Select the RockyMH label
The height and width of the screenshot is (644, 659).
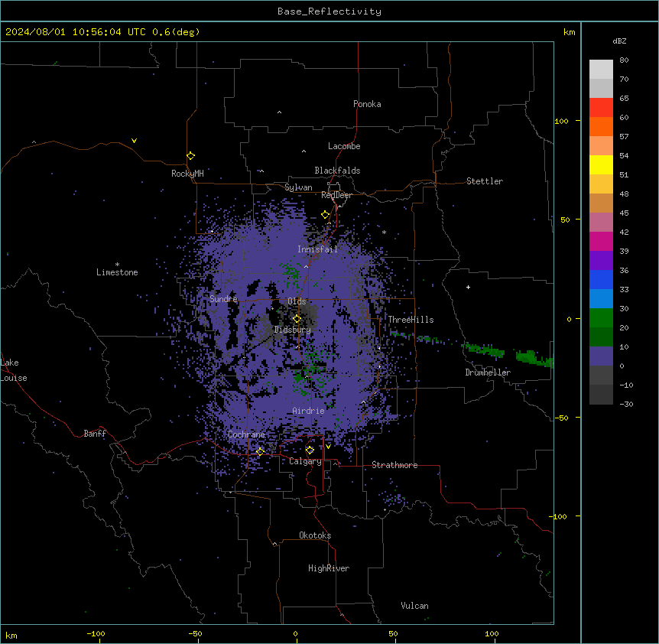pyautogui.click(x=187, y=174)
